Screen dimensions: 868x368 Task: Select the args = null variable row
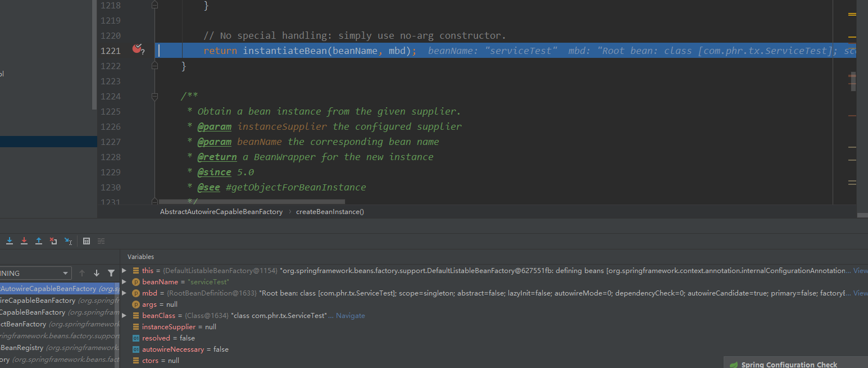coord(494,305)
